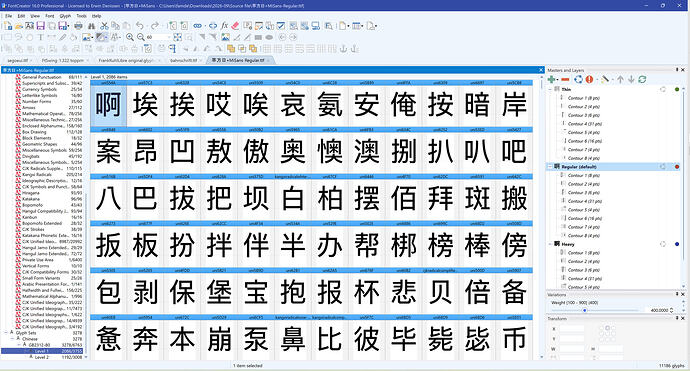Select Contour 6 under Regular master
The image size is (690, 371).
pyautogui.click(x=584, y=218)
